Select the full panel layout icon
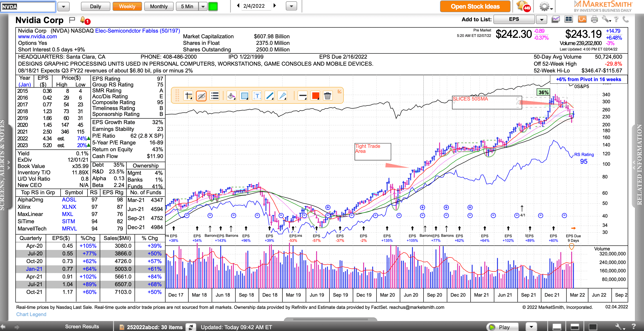The height and width of the screenshot is (331, 644). 593,327
